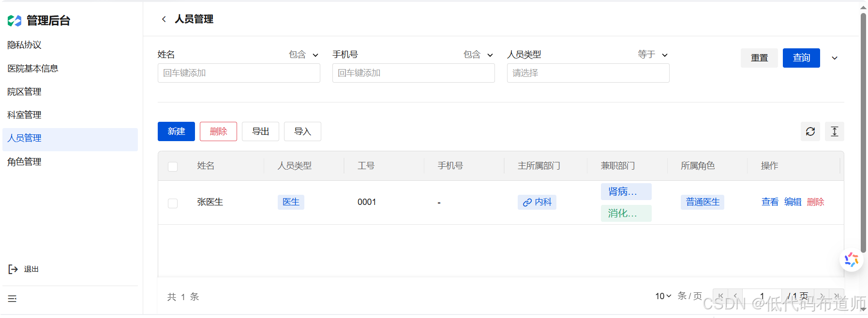Click the 人员类型 column header

coord(294,166)
